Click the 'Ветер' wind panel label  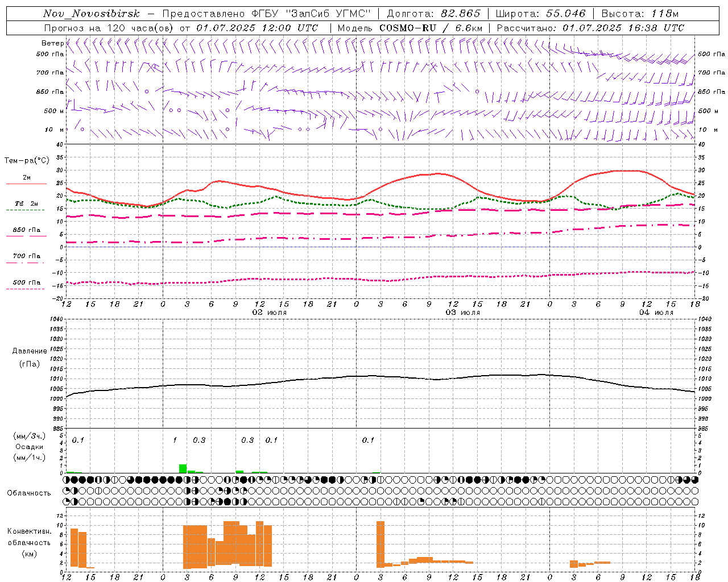click(x=52, y=43)
